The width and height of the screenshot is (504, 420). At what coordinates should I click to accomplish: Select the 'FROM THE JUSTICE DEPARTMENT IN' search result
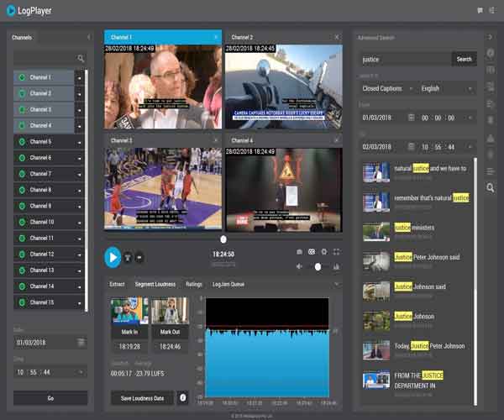click(417, 381)
